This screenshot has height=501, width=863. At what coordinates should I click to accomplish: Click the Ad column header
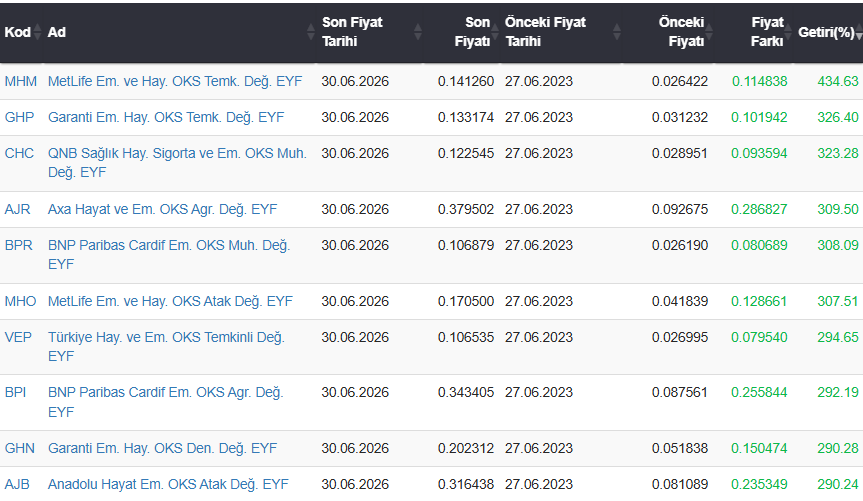point(57,32)
